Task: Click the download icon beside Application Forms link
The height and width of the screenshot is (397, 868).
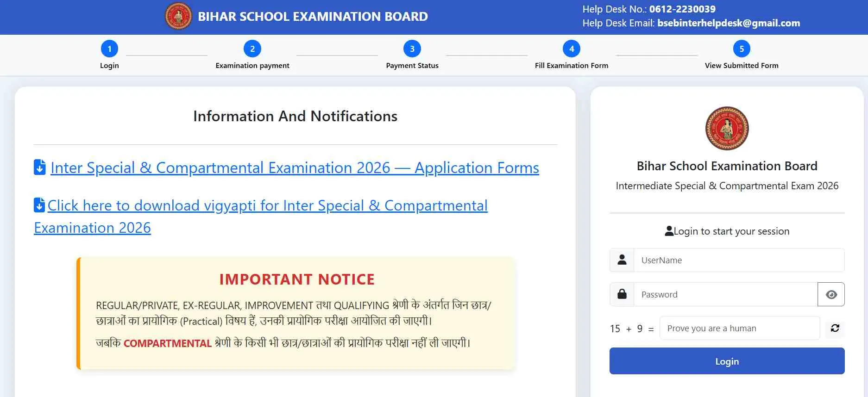Action: 40,167
